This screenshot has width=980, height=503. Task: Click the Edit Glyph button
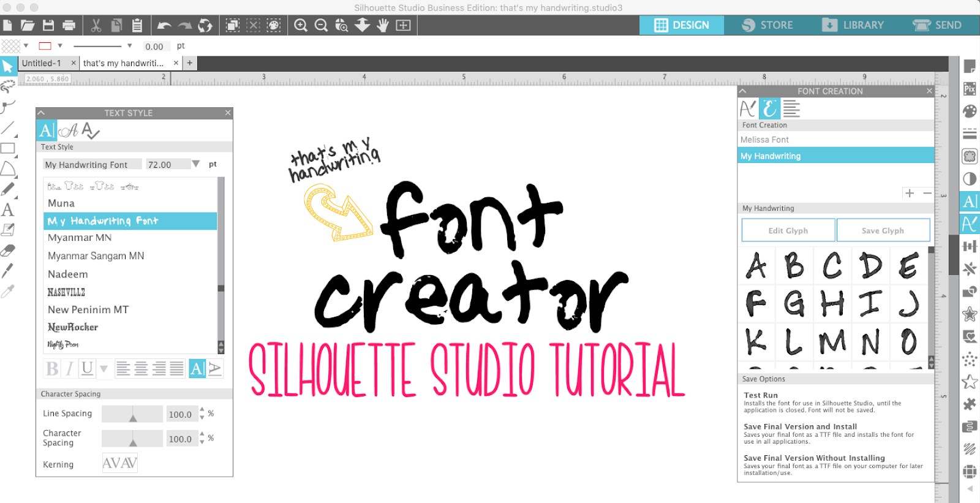(x=788, y=230)
